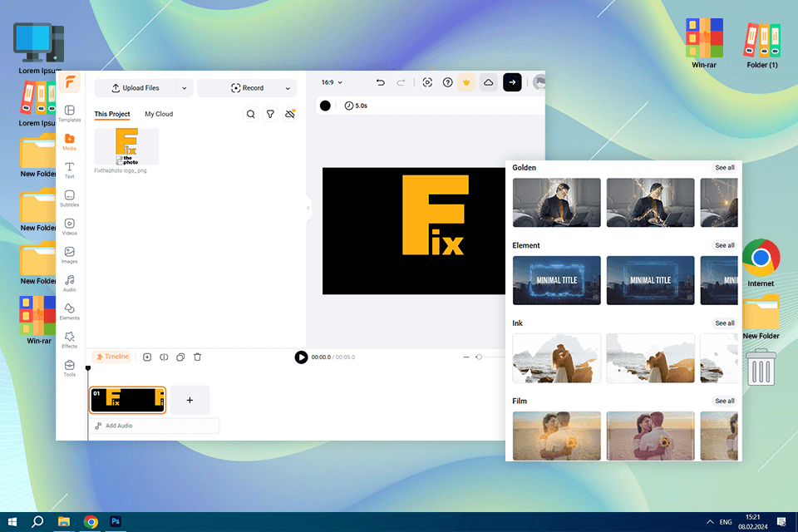The width and height of the screenshot is (798, 532).
Task: Choose the first Minimal Title Element thumbnail
Action: 557,280
